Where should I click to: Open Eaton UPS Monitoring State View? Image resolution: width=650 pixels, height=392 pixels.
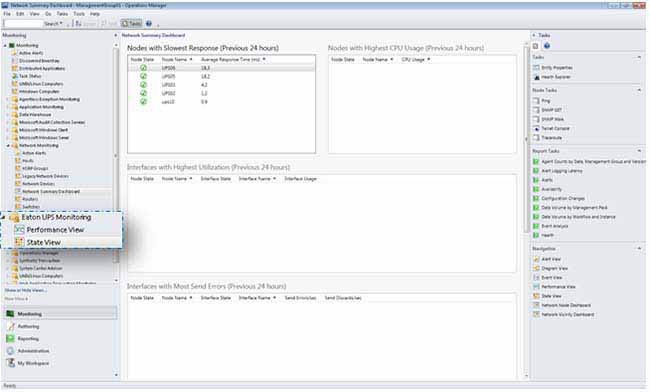coord(43,242)
